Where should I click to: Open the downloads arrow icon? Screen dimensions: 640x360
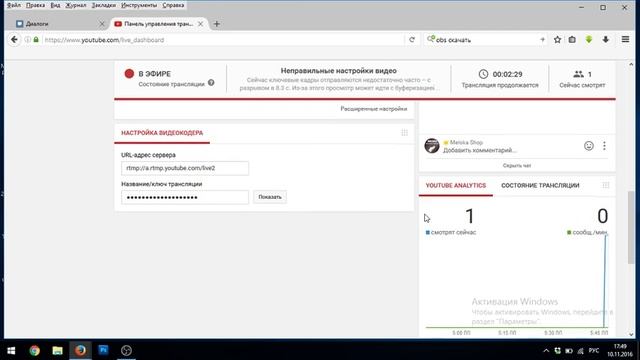click(x=606, y=40)
